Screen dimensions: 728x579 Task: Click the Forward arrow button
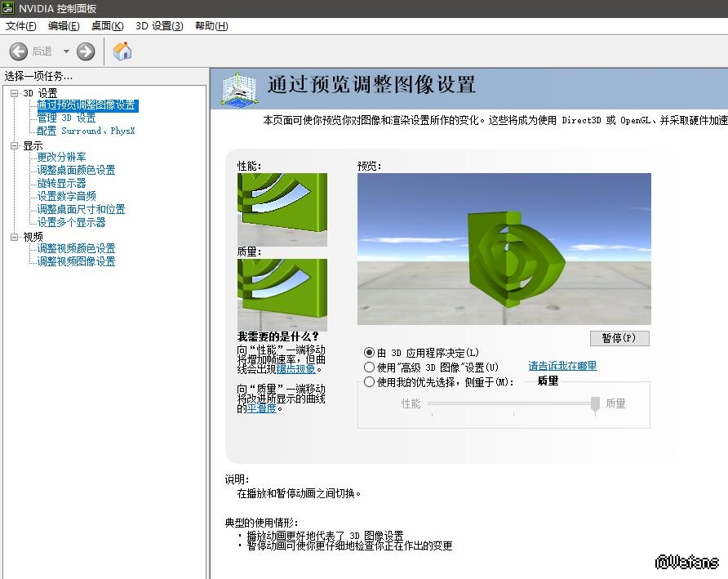pos(86,51)
